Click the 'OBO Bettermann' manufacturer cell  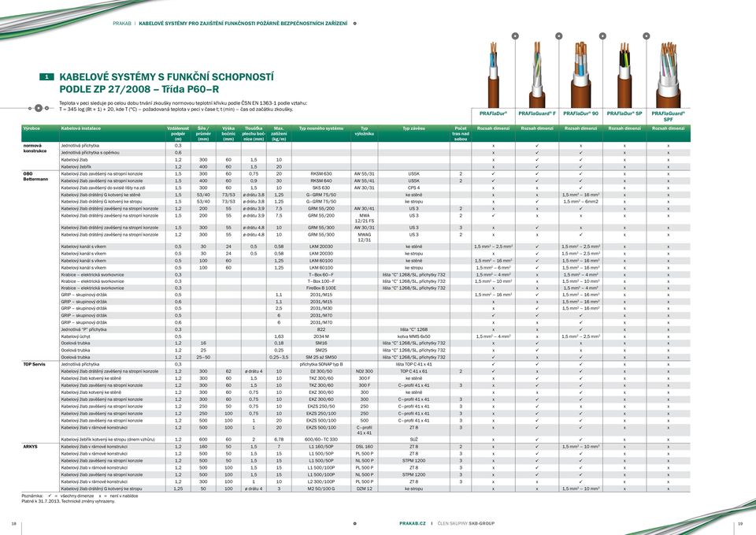pos(35,176)
